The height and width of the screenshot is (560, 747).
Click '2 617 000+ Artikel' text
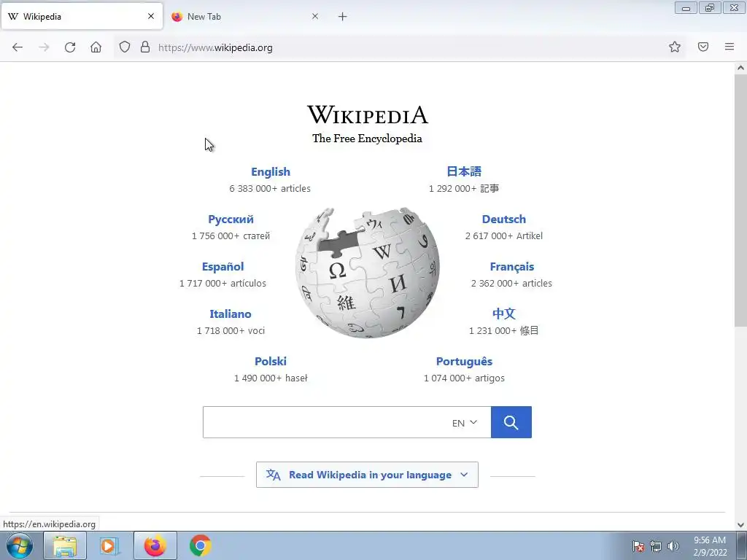coord(504,236)
